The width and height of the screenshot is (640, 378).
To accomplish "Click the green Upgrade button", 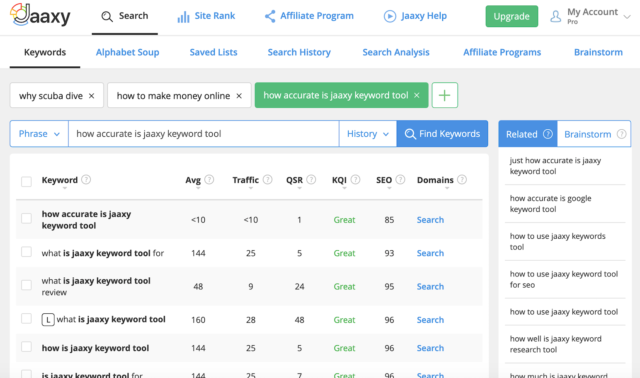I will (511, 16).
